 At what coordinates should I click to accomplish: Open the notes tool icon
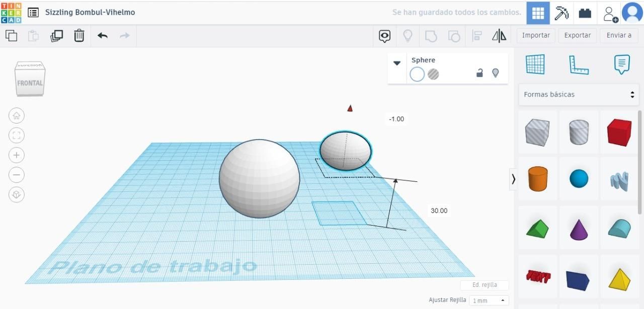[622, 65]
